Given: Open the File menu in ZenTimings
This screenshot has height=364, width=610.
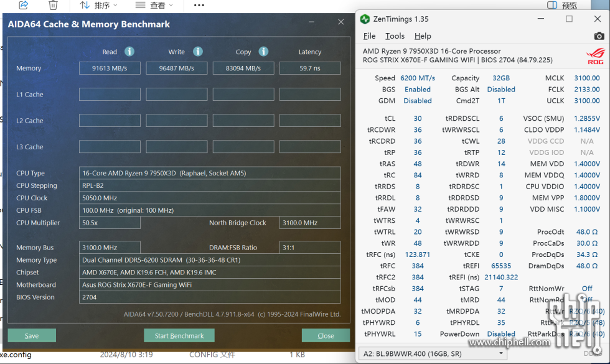Looking at the screenshot, I should (x=369, y=36).
